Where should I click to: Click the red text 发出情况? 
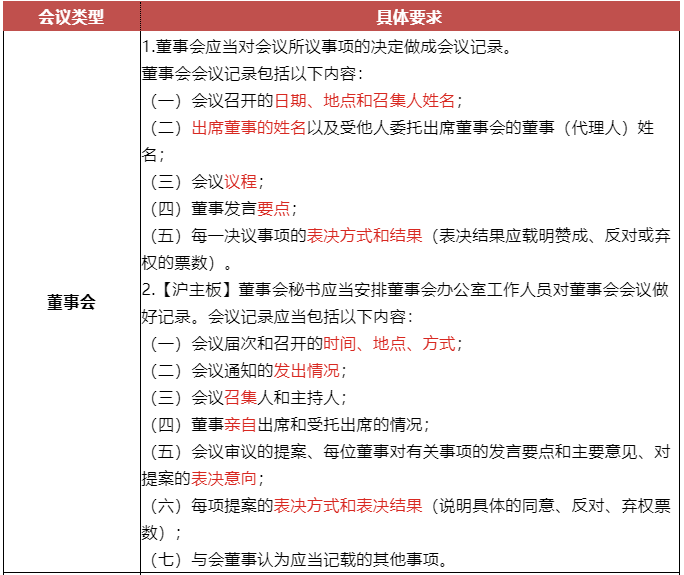tap(307, 371)
